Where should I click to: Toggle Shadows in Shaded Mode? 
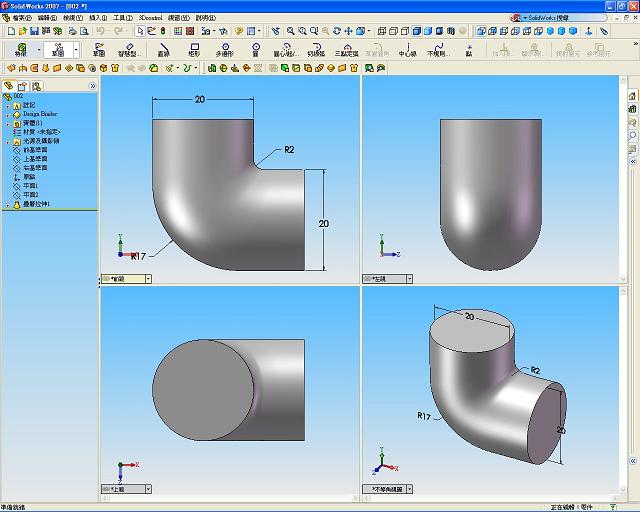click(x=439, y=31)
